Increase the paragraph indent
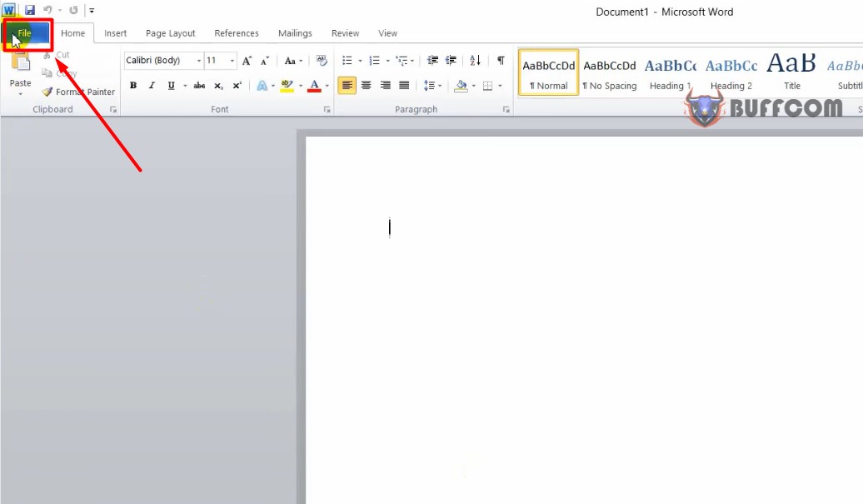Image resolution: width=863 pixels, height=504 pixels. (451, 61)
